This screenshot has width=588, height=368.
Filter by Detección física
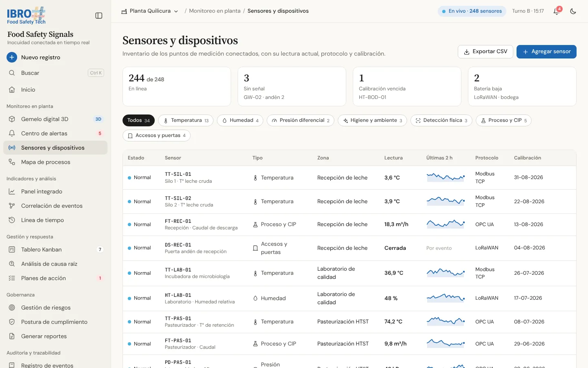441,120
